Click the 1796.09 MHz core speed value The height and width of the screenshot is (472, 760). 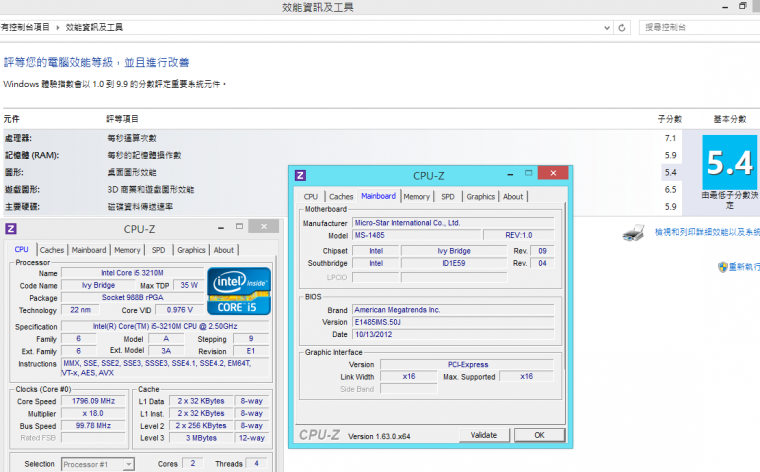point(94,401)
